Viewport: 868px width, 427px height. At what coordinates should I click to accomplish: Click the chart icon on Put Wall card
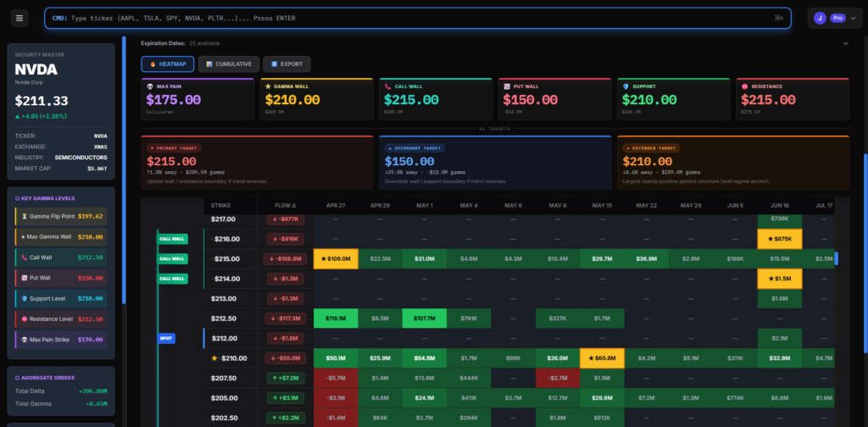tap(507, 86)
